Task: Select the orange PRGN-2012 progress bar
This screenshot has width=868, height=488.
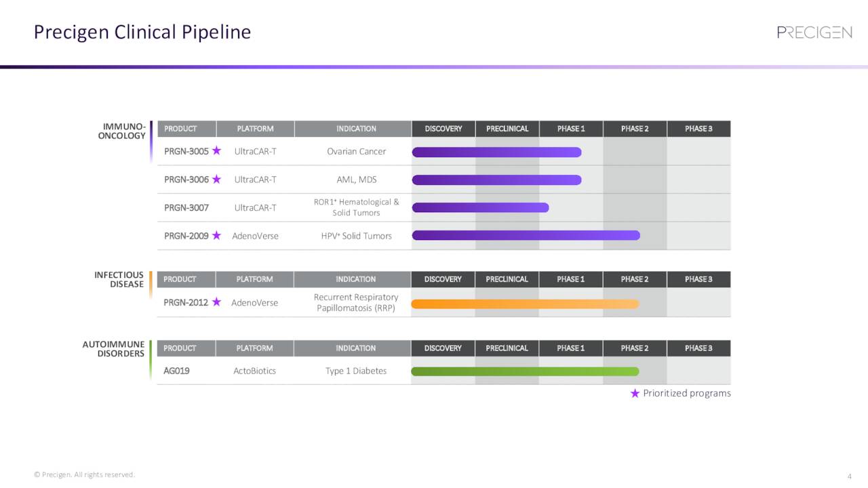Action: [525, 304]
